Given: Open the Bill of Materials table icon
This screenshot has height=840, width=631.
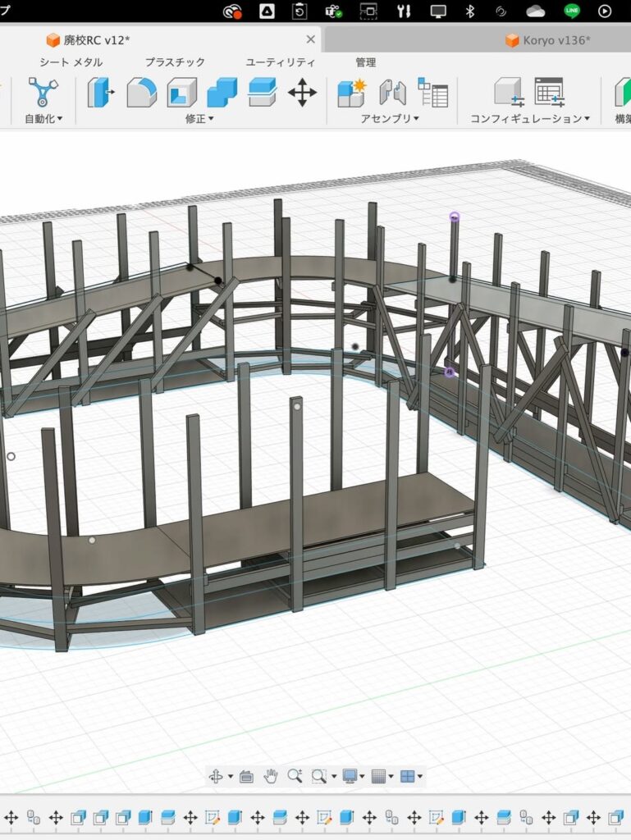Looking at the screenshot, I should coord(432,92).
